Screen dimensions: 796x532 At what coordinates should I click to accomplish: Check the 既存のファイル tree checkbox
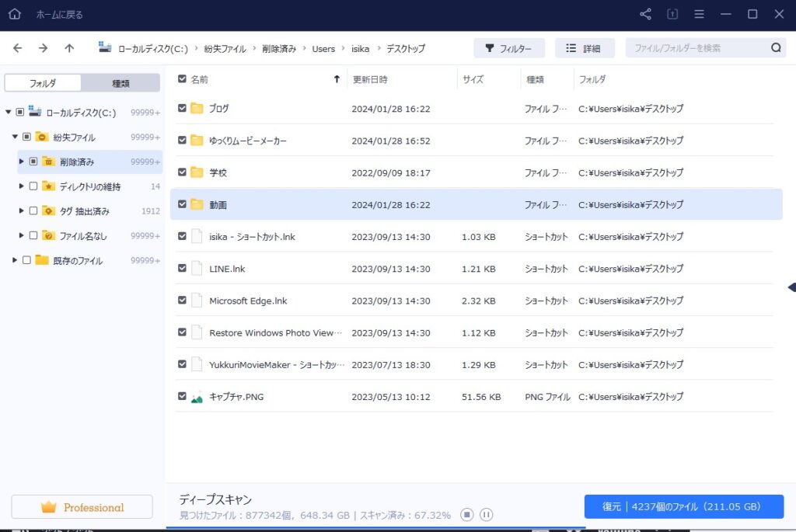26,260
